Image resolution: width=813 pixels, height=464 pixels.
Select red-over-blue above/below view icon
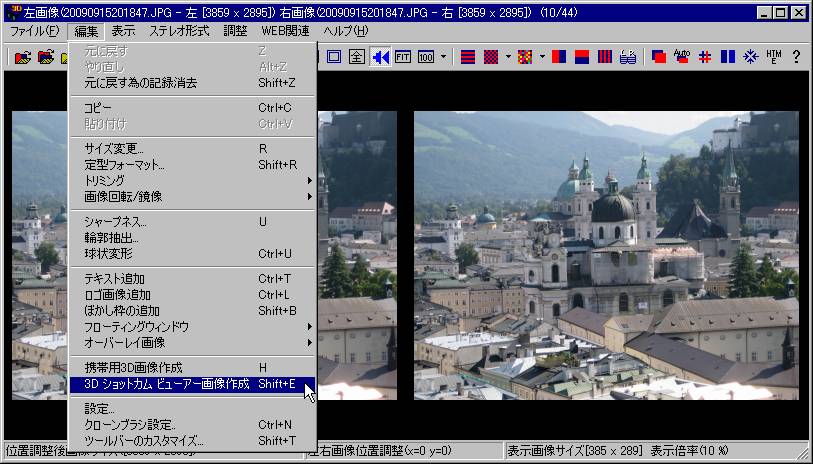(x=582, y=57)
